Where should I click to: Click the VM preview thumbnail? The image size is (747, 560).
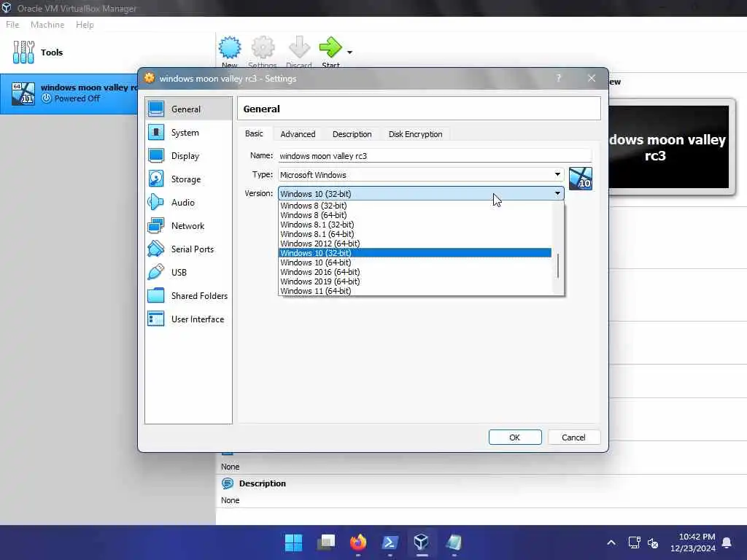(668, 147)
